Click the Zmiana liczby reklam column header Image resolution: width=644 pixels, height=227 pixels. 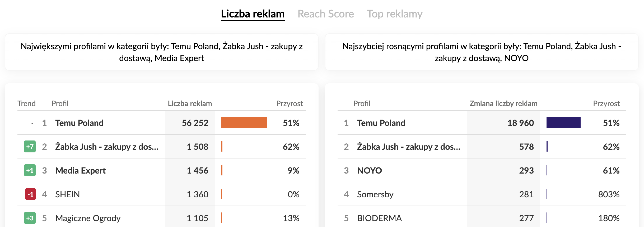point(503,103)
